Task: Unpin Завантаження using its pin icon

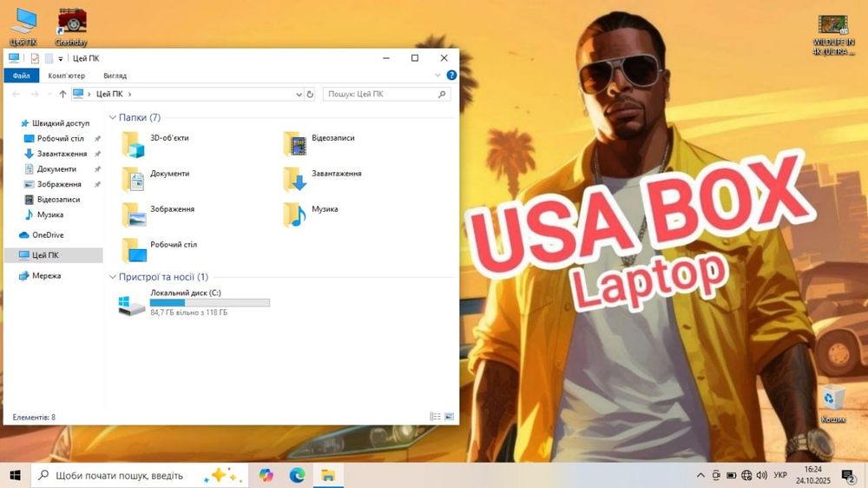Action: (x=97, y=154)
